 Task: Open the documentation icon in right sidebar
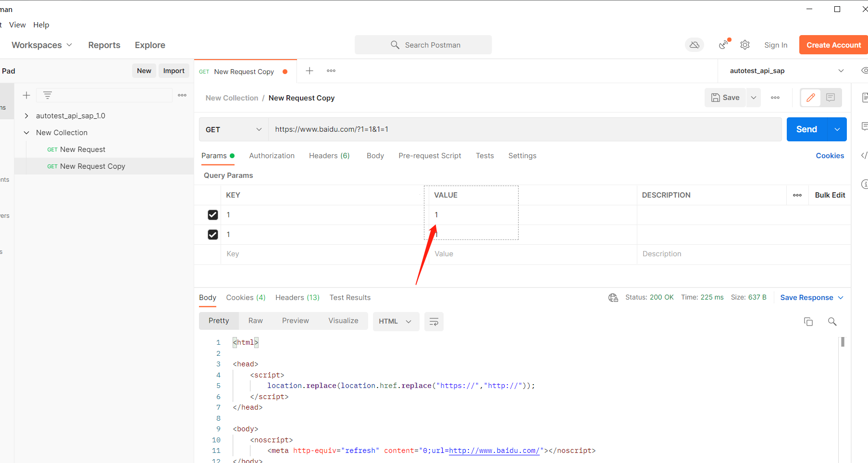(x=865, y=98)
